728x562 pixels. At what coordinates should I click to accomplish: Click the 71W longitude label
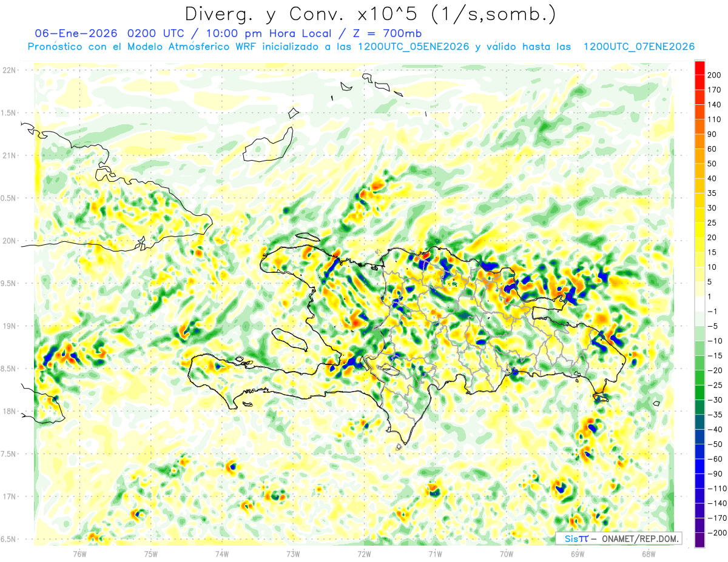pyautogui.click(x=435, y=554)
